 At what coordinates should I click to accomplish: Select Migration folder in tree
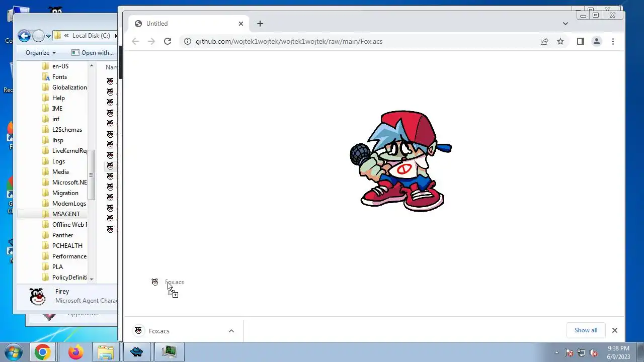pos(65,193)
